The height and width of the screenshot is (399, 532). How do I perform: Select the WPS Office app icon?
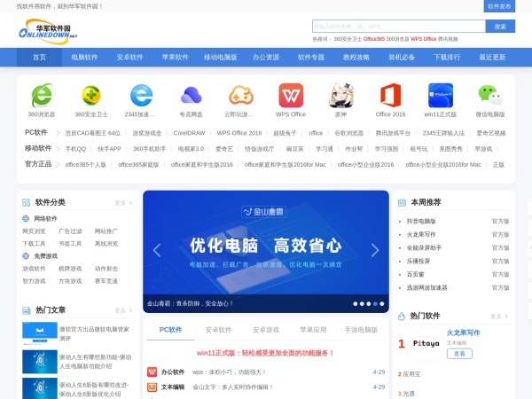pyautogui.click(x=291, y=95)
